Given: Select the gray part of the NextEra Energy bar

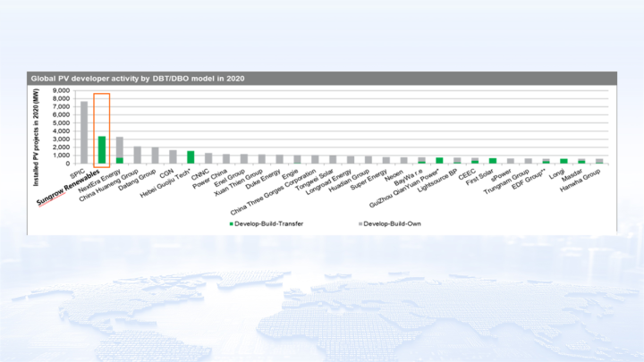Looking at the screenshot, I should coord(120,147).
